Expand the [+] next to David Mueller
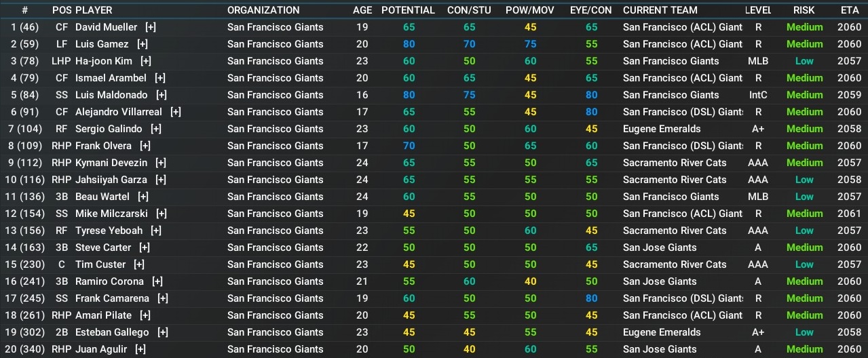 (x=151, y=27)
